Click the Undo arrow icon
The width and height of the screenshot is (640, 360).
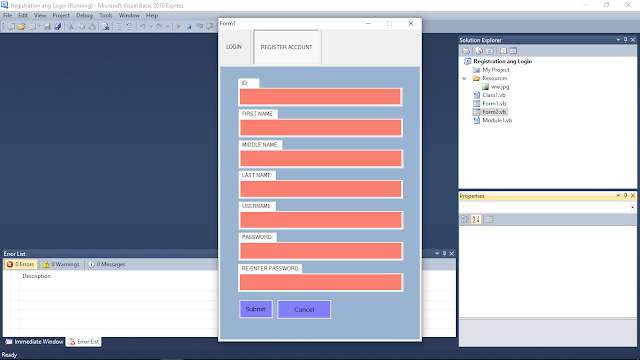tap(142, 27)
